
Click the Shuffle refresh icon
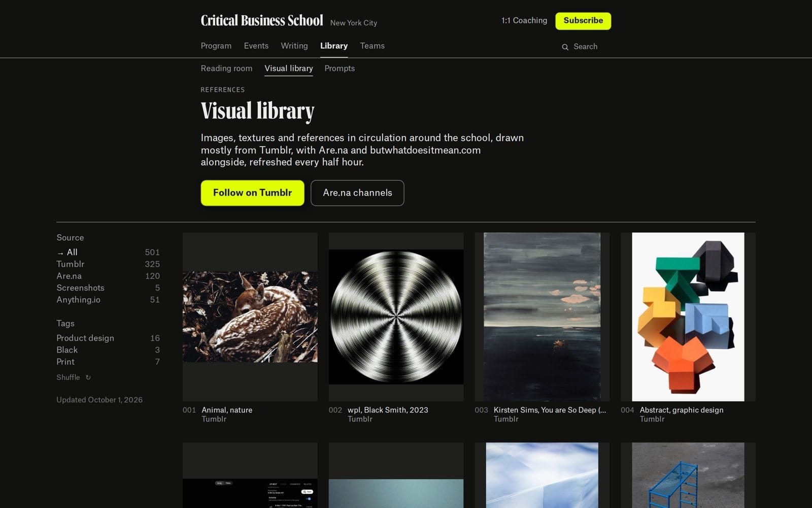pyautogui.click(x=88, y=377)
